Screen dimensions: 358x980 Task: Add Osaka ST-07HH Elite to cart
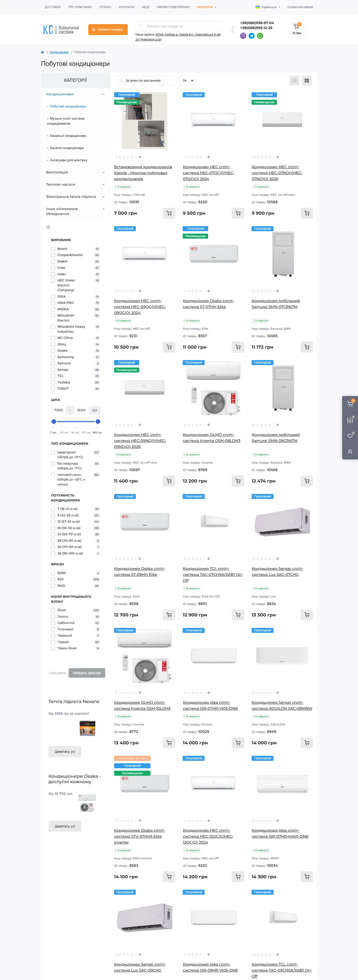click(x=238, y=347)
